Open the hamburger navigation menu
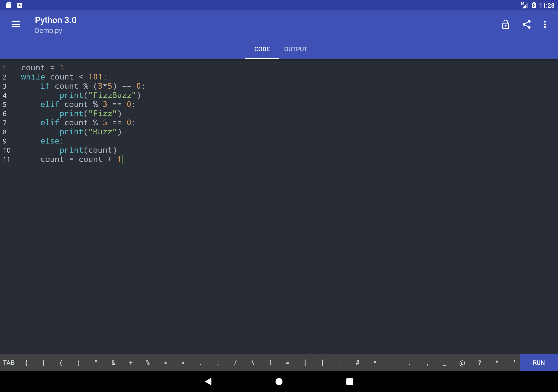This screenshot has width=558, height=392. [x=15, y=24]
